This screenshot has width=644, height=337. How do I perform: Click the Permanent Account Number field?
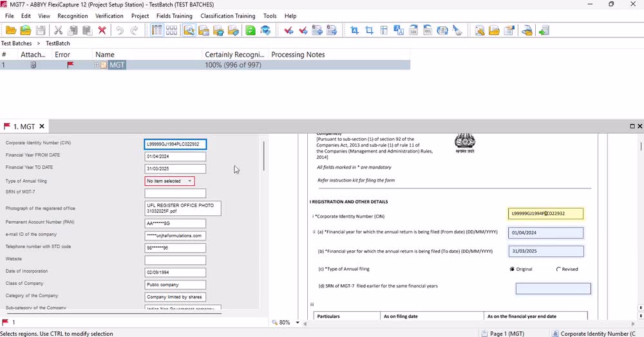tap(175, 223)
